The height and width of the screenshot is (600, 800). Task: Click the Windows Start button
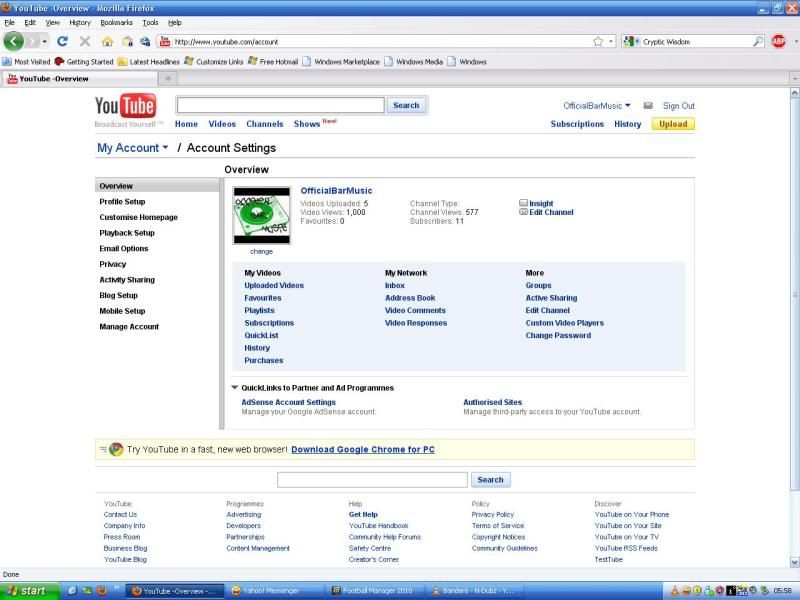30,591
